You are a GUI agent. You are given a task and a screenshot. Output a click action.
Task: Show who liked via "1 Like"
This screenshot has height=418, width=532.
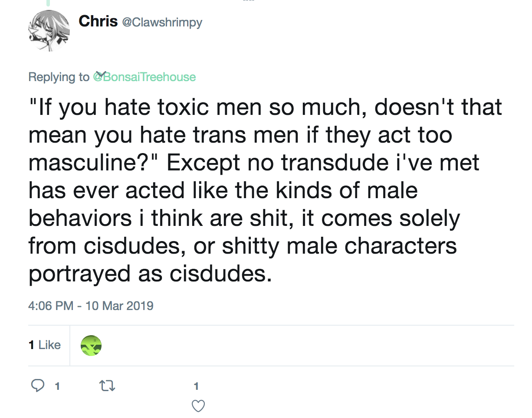(x=45, y=345)
